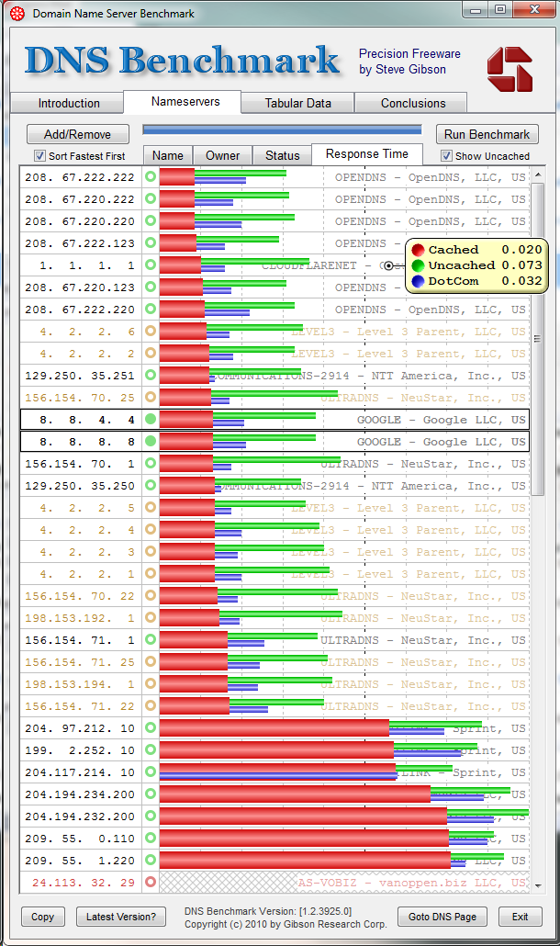Image resolution: width=560 pixels, height=946 pixels.
Task: Click the status circle for 1.1.1.1
Action: [150, 265]
